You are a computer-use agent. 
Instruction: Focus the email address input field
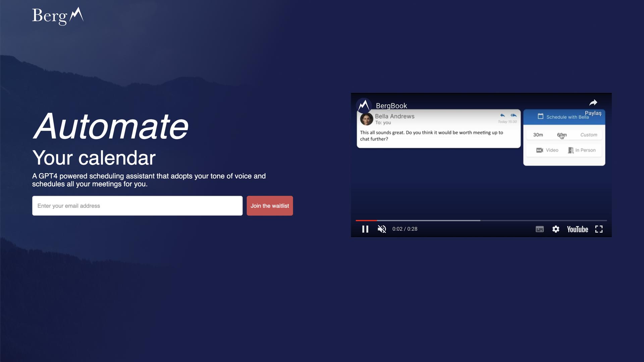pos(137,206)
